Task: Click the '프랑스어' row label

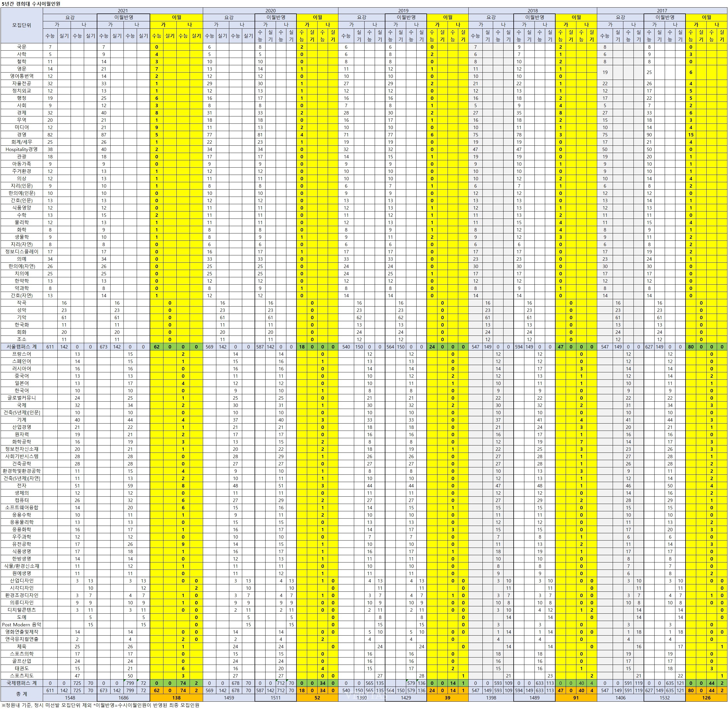Action: coord(22,354)
